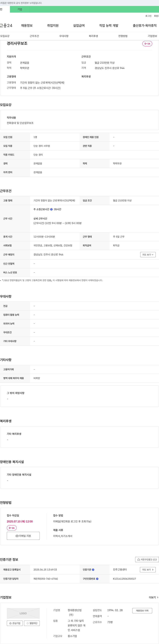159x644 pixels.
Task: Open the 채용정보 main menu
Action: [x=27, y=26]
